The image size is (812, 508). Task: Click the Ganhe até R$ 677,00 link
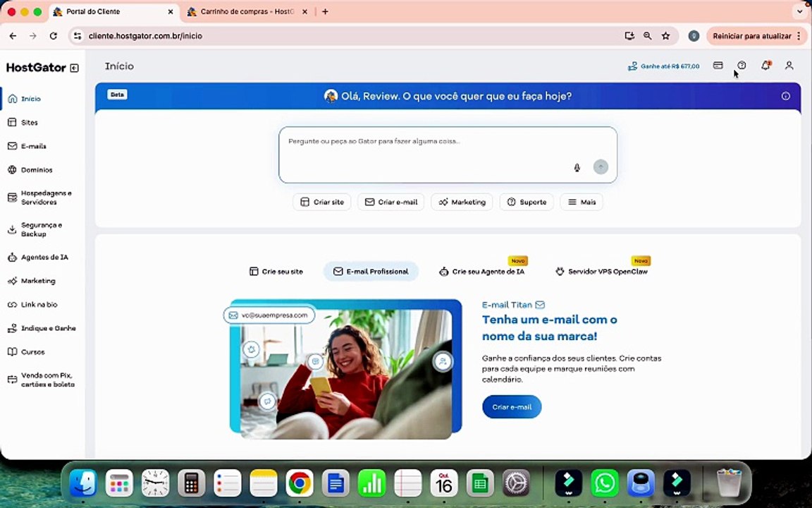click(663, 66)
